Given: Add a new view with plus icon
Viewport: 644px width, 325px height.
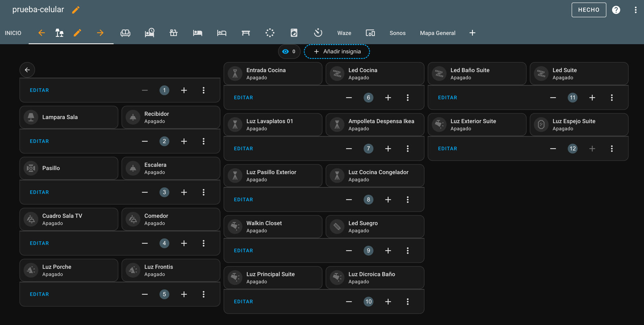Looking at the screenshot, I should click(472, 33).
